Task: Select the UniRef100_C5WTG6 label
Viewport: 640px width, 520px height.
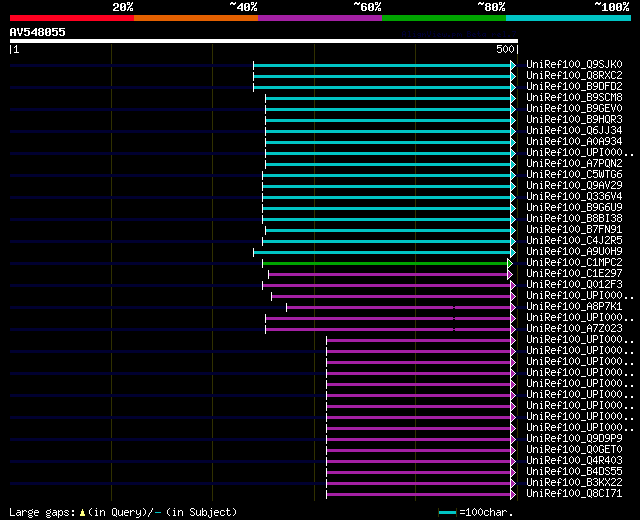Action: [574, 175]
